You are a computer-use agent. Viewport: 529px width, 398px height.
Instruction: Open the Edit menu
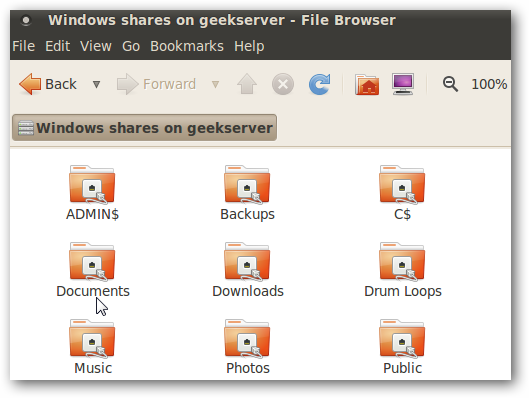pos(58,46)
